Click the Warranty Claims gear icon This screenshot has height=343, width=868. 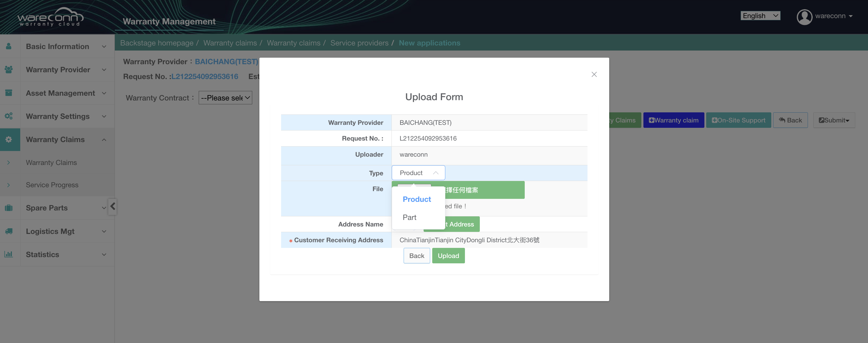tap(9, 139)
